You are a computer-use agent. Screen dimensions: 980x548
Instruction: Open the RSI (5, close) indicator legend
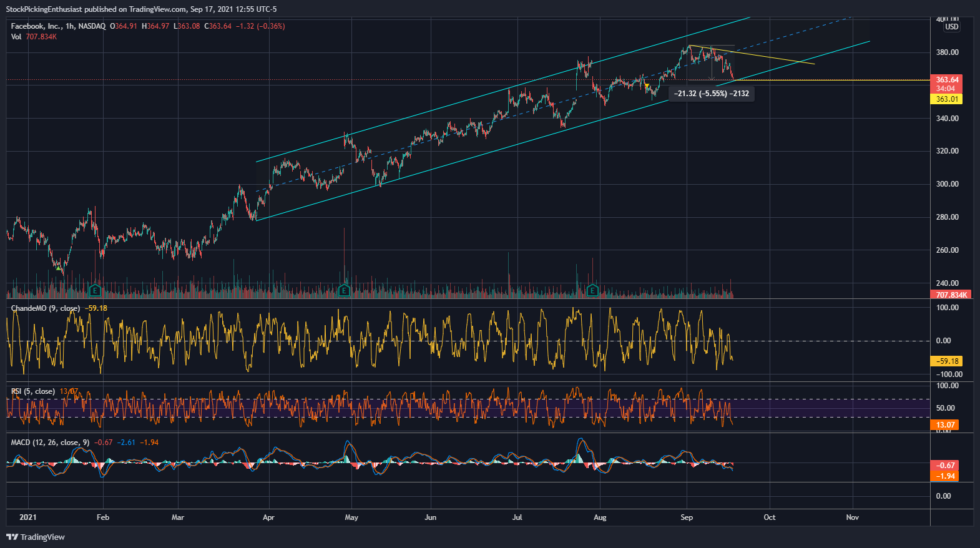tap(32, 391)
